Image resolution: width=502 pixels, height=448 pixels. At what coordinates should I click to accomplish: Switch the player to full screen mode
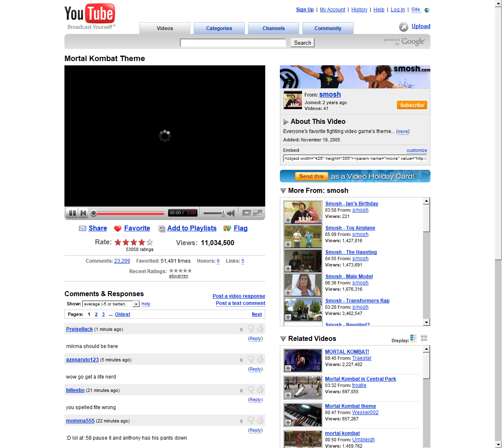click(x=258, y=213)
